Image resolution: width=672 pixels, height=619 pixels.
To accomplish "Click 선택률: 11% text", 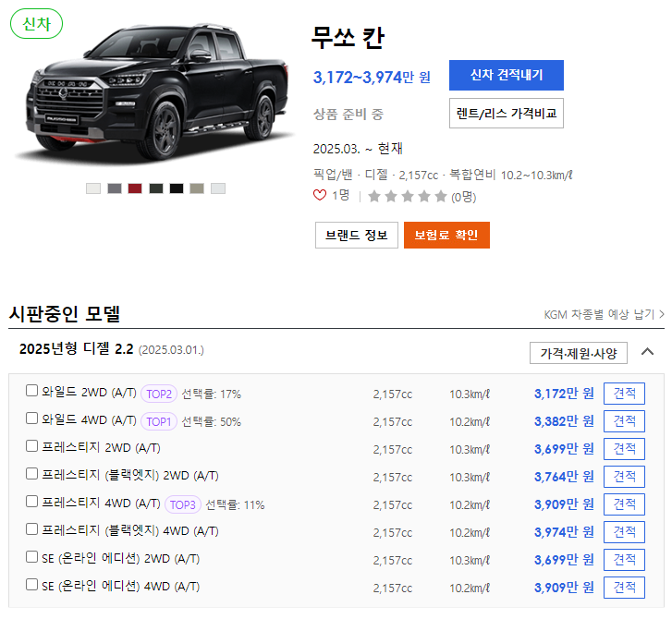I will (x=236, y=505).
